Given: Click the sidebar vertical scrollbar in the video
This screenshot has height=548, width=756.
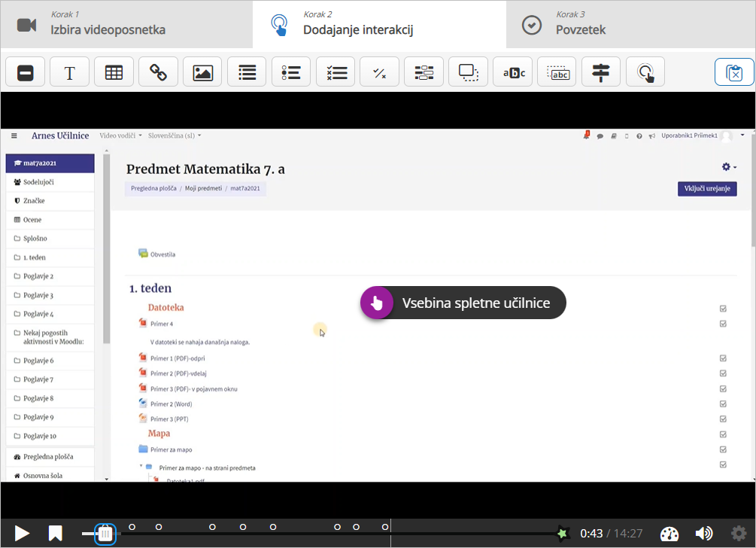Looking at the screenshot, I should [107, 248].
